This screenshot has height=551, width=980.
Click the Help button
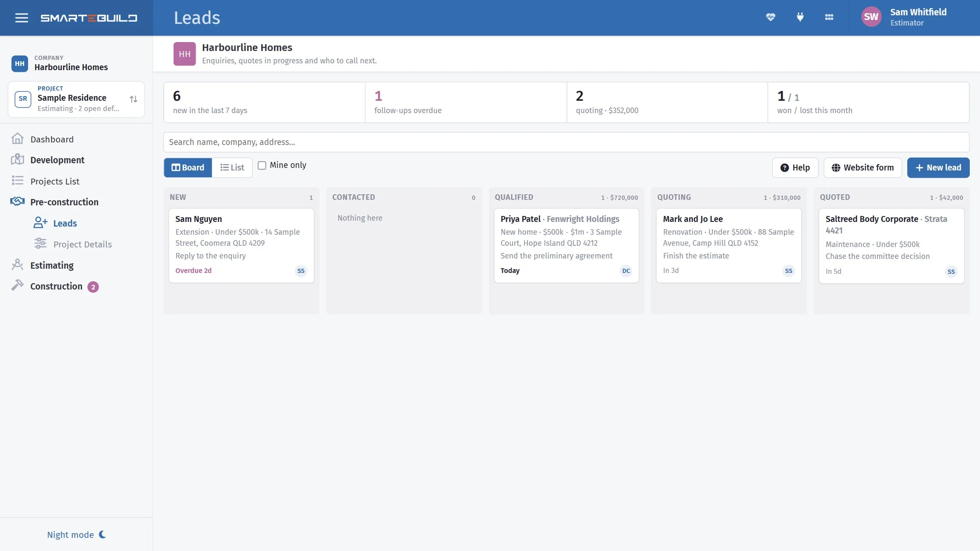click(795, 168)
